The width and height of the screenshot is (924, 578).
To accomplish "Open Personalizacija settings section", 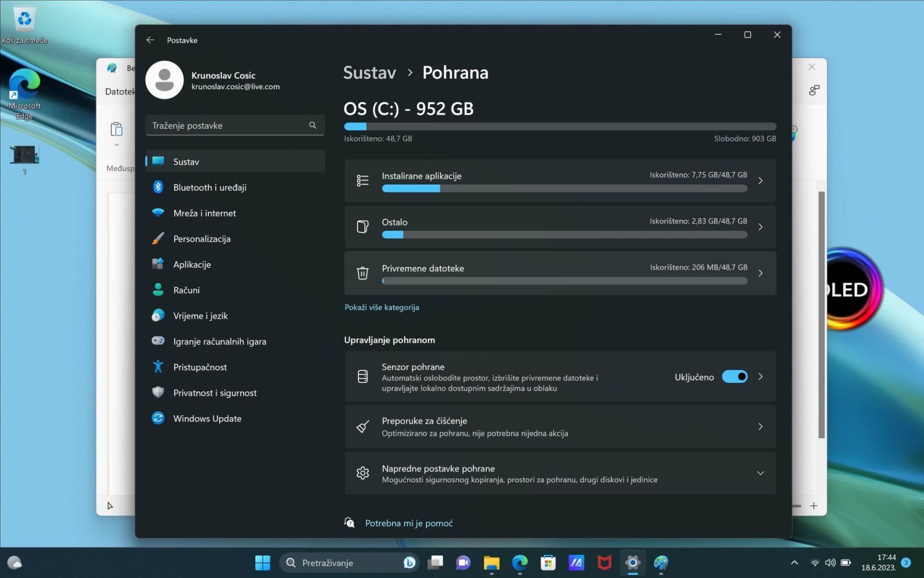I will click(202, 239).
